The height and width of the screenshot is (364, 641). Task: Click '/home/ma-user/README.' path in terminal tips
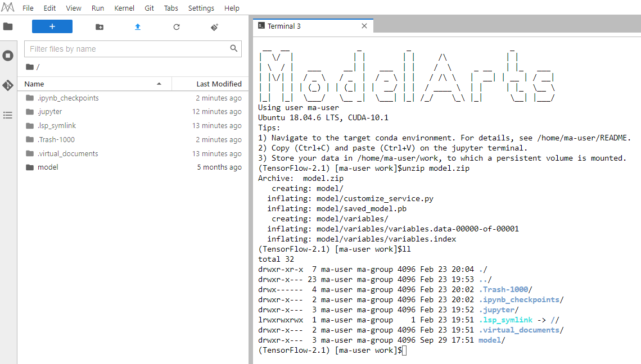584,138
